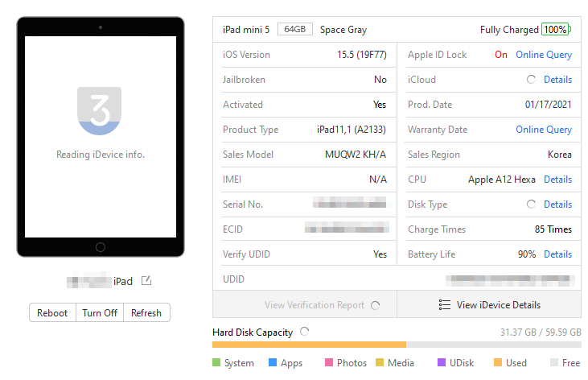Click the Free gray legend swatch
Viewport: 588px width, 380px height.
554,362
